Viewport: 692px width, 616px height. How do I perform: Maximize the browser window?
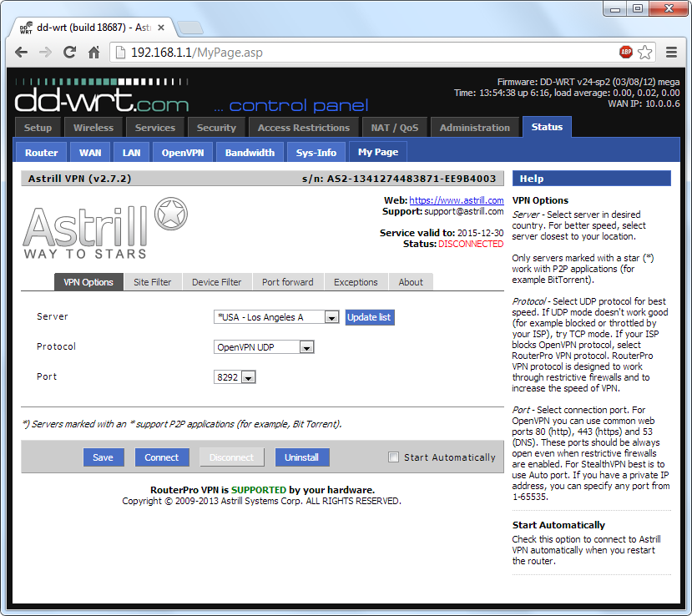[638, 9]
